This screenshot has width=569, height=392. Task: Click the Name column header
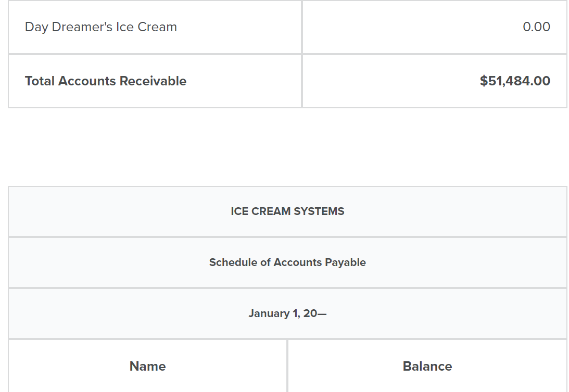(148, 366)
